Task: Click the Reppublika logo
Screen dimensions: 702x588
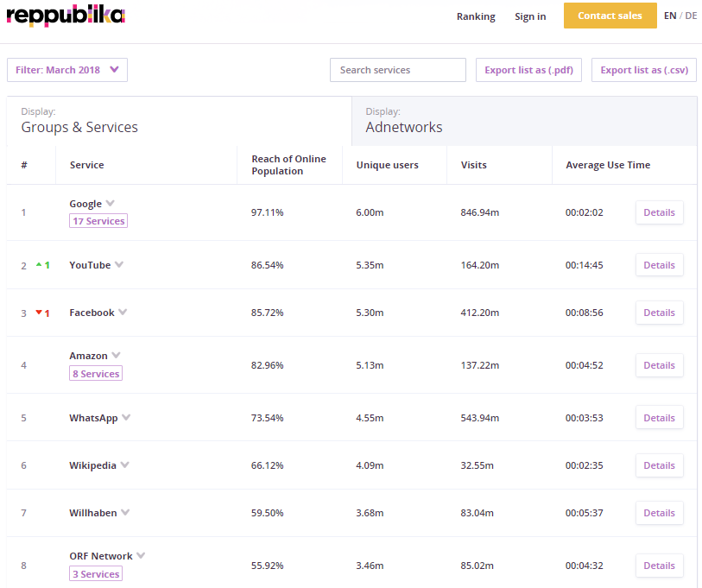Action: (66, 15)
